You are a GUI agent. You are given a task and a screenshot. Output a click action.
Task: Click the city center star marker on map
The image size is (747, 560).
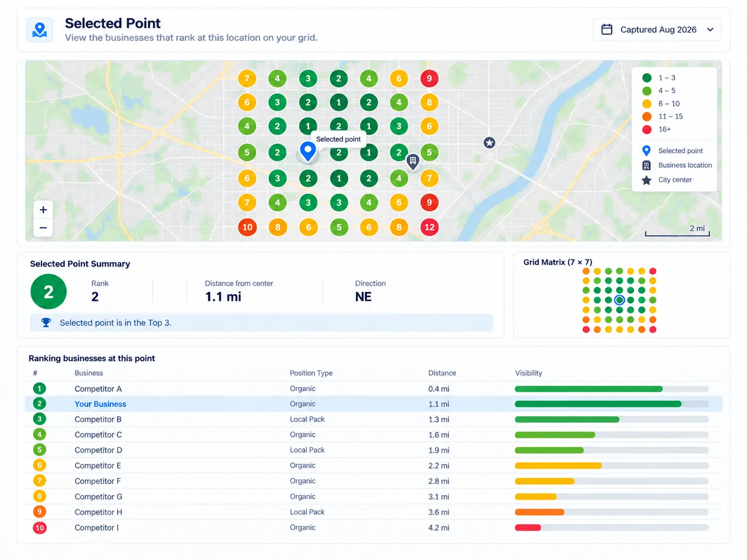pos(490,143)
